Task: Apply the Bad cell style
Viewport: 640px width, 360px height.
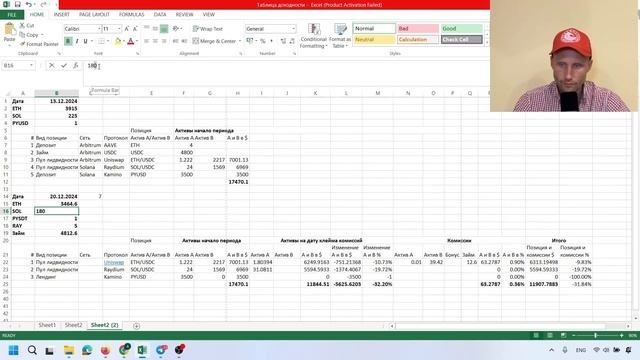Action: (x=418, y=29)
